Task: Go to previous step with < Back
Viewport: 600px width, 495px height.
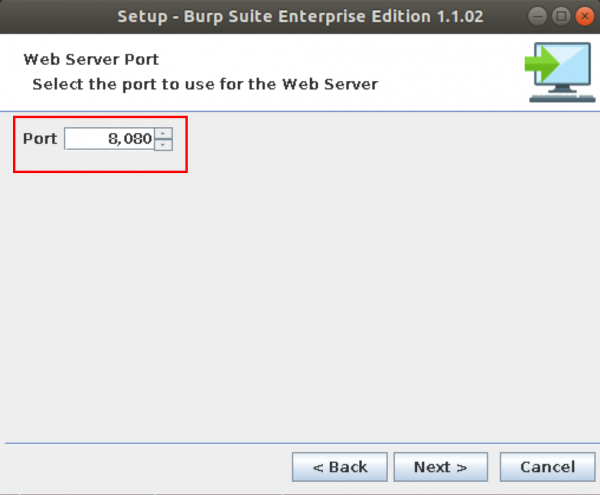Action: click(x=339, y=467)
